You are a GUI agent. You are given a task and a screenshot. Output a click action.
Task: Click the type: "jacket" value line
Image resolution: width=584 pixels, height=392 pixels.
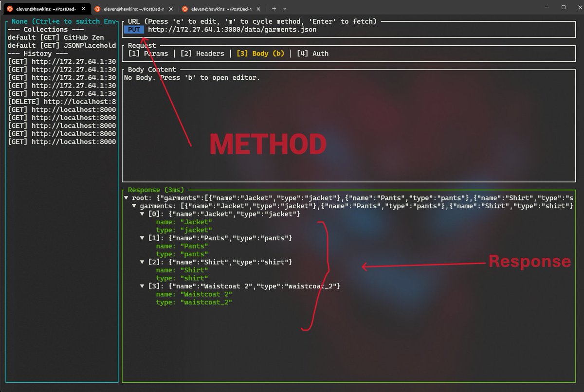[x=184, y=230]
